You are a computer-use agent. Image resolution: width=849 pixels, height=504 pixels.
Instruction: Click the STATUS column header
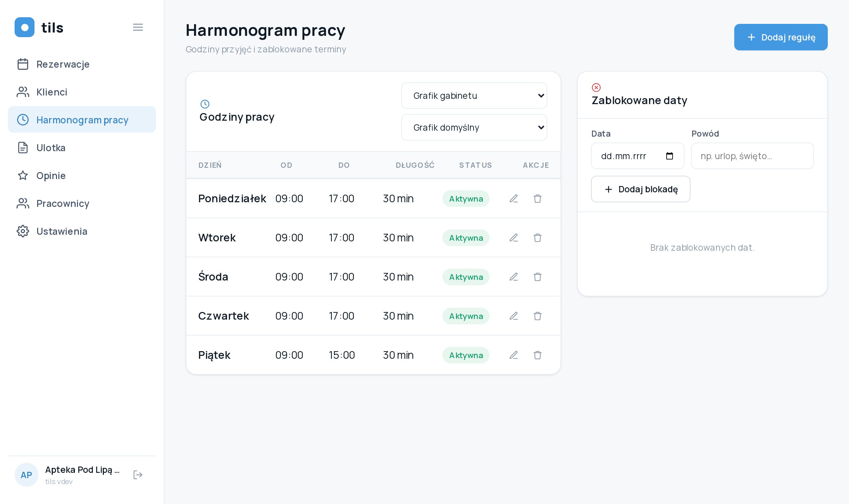476,165
